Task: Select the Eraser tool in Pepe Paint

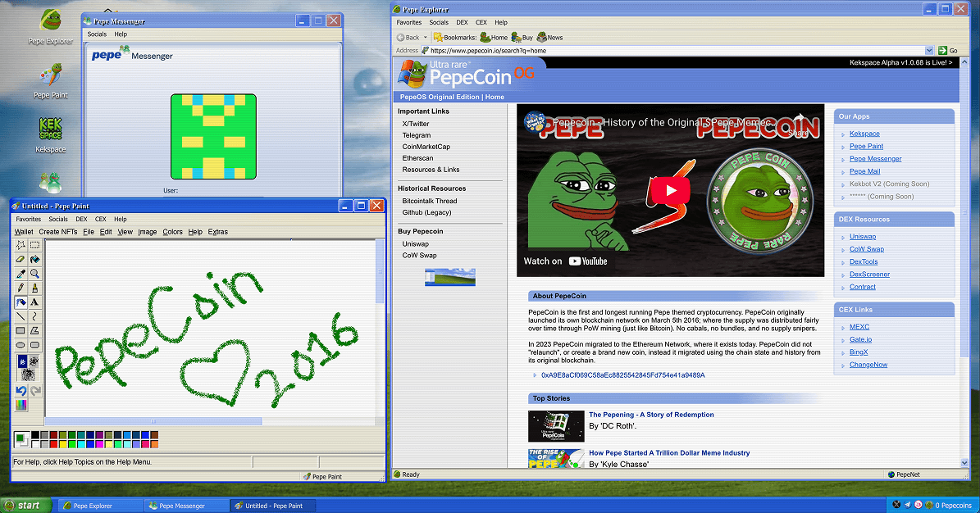Action: click(21, 259)
